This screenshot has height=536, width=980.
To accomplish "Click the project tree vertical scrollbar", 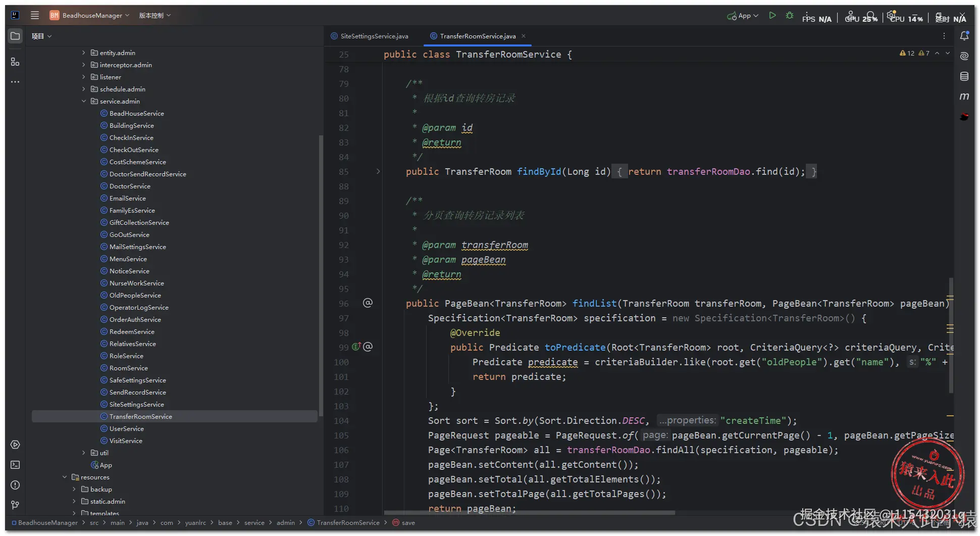I will 321,276.
